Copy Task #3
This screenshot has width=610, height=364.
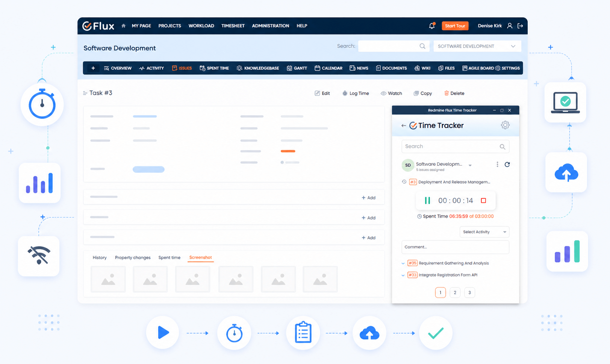[422, 94]
